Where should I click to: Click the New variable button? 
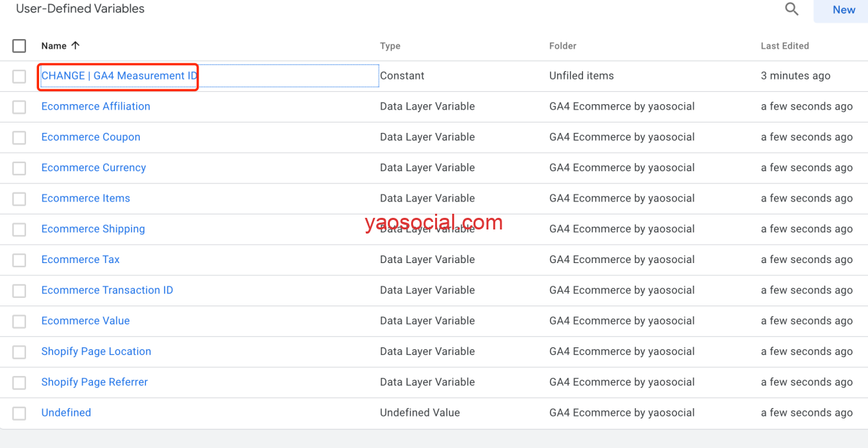(x=843, y=10)
